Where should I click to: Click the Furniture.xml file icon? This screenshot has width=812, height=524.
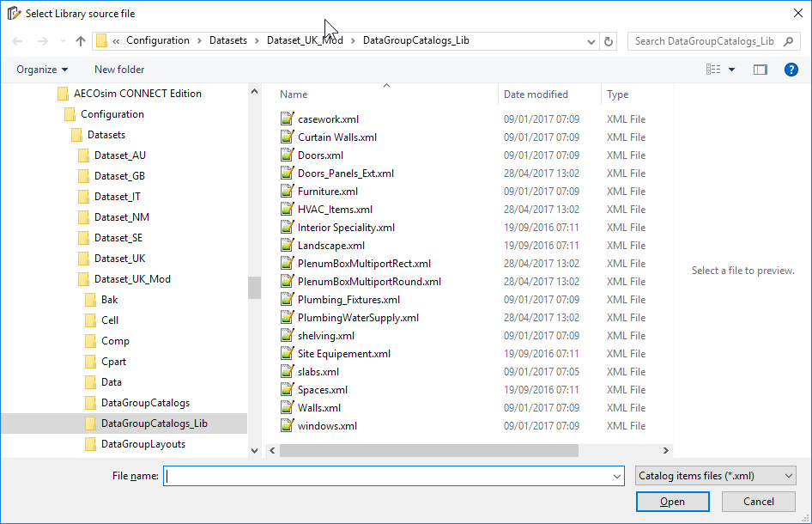[x=287, y=191]
